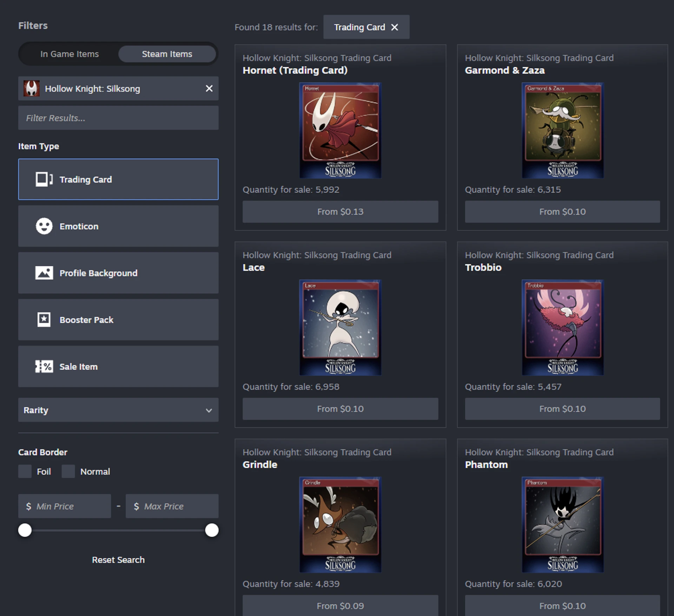Select Emoticon item type
The width and height of the screenshot is (674, 616).
point(118,226)
